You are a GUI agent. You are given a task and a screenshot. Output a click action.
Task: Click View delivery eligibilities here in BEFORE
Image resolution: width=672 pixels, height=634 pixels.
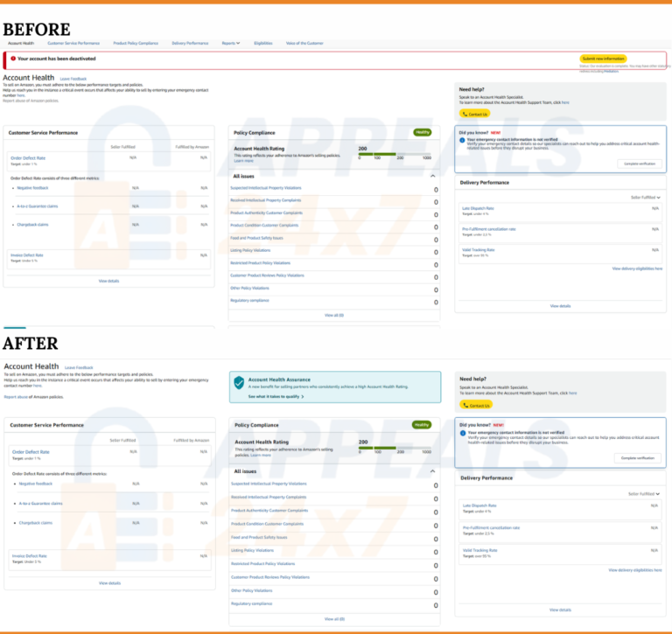[637, 268]
